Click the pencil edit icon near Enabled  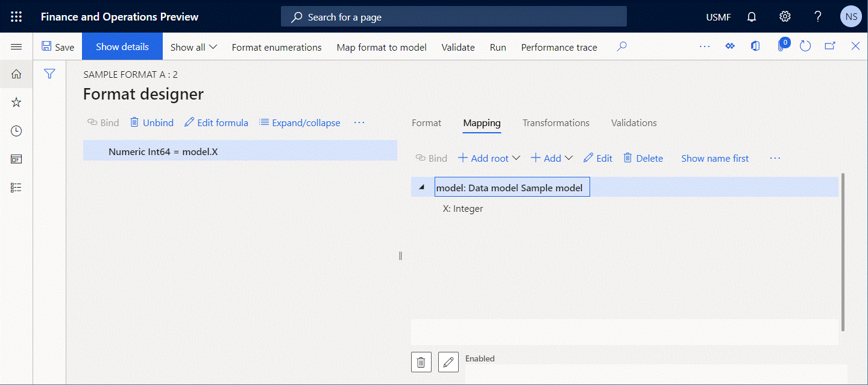[x=448, y=361]
